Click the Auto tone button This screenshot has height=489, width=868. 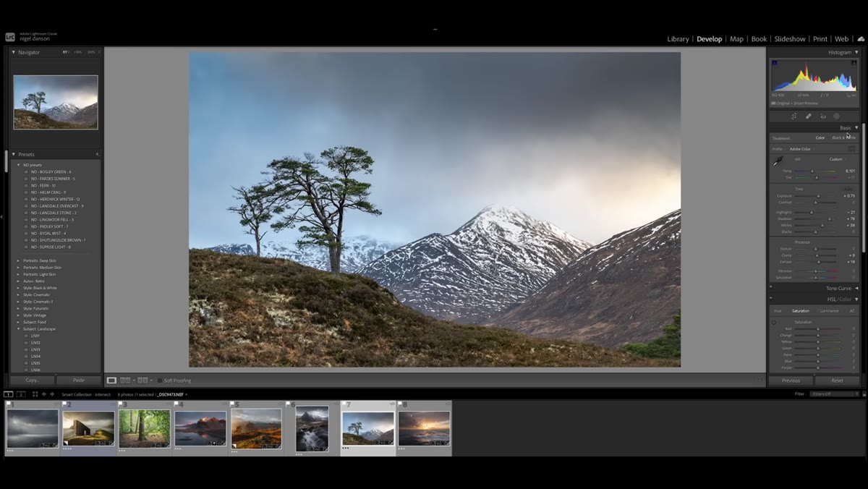pyautogui.click(x=848, y=189)
